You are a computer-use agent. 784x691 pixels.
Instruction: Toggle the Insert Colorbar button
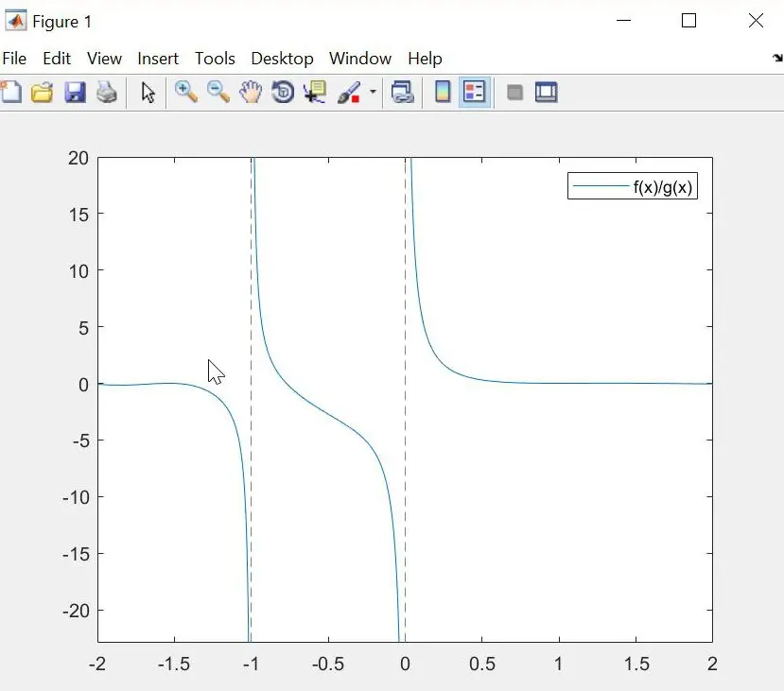point(442,92)
